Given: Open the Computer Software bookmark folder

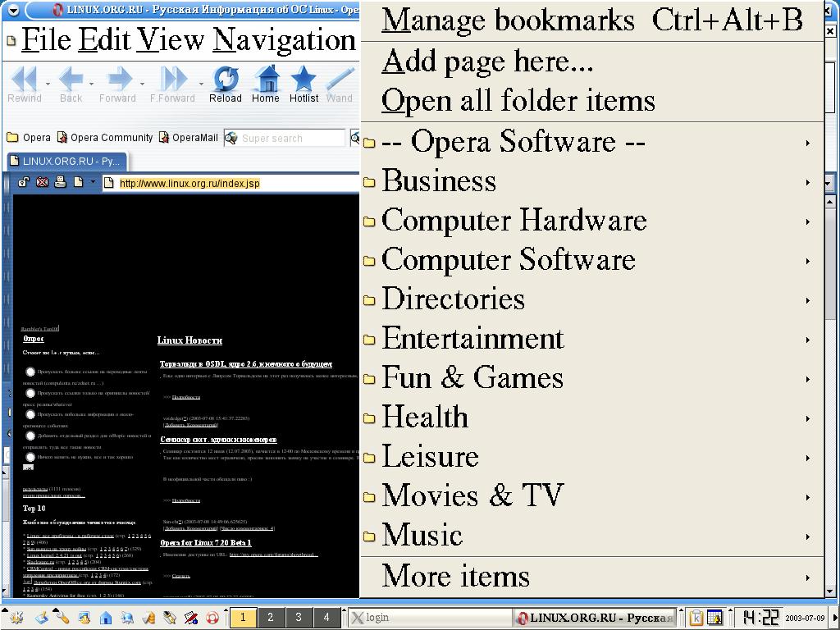Looking at the screenshot, I should [x=592, y=260].
